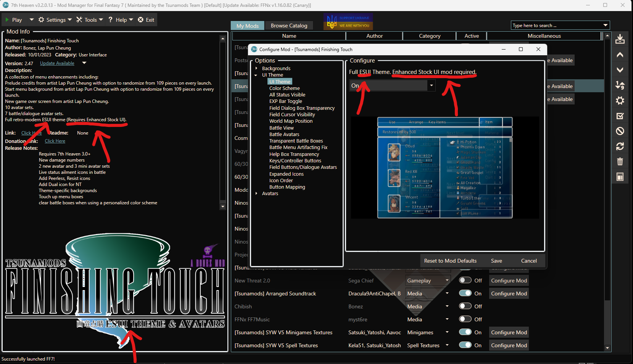
Task: Click the Support Ukraine banner icon
Action: tap(348, 22)
